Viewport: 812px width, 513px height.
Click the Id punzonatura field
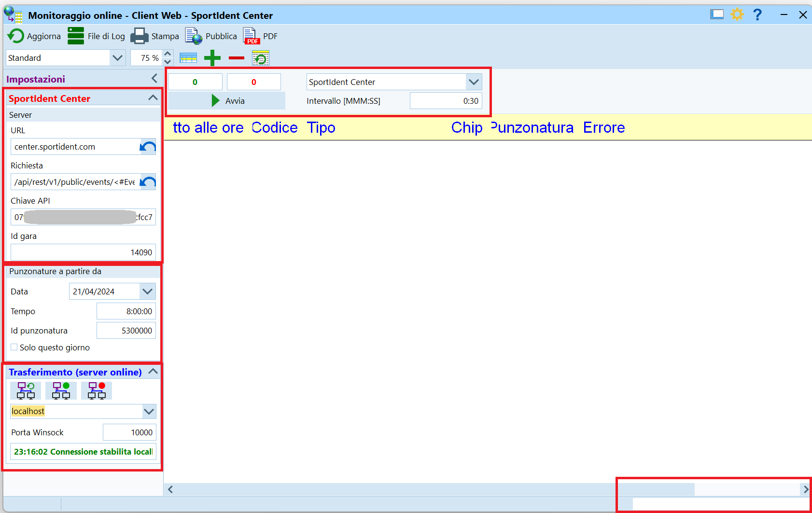tap(126, 331)
